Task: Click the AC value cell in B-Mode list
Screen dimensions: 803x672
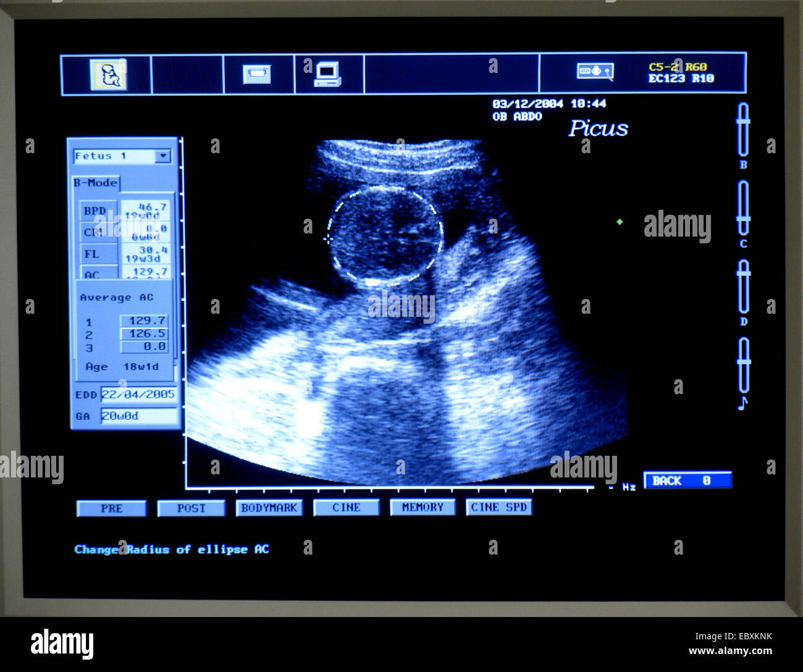Action: point(145,272)
